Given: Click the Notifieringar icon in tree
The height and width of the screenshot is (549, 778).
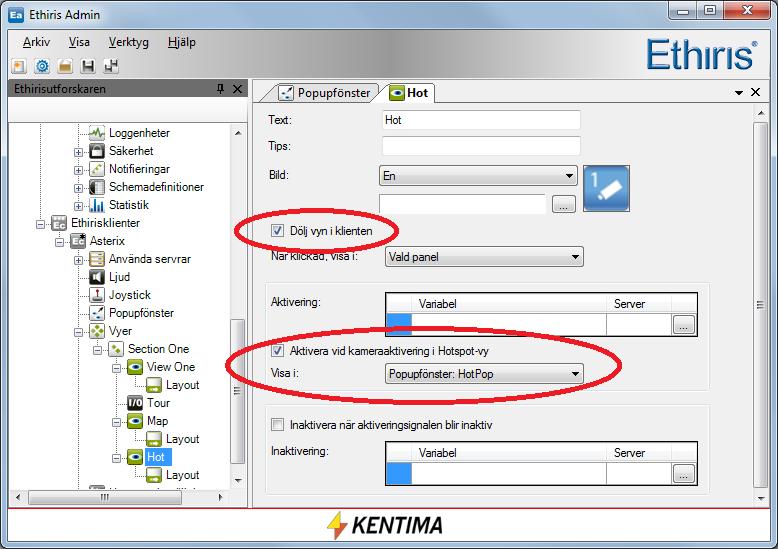Looking at the screenshot, I should (97, 169).
